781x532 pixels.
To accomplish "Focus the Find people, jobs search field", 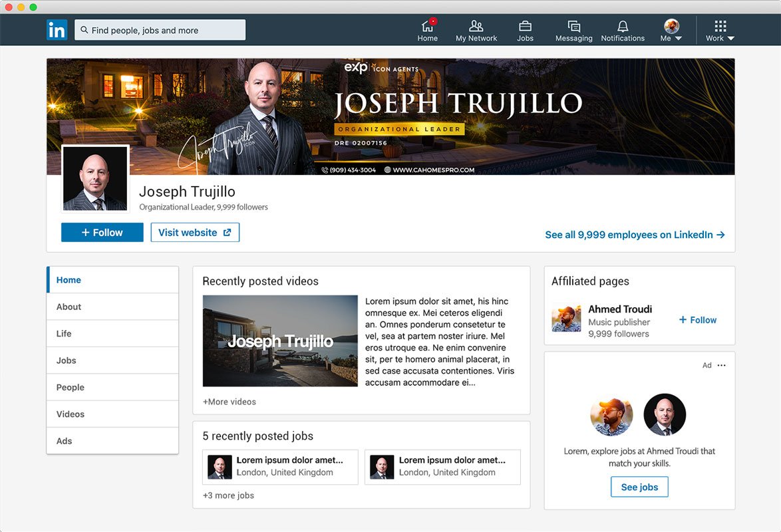I will tap(160, 30).
